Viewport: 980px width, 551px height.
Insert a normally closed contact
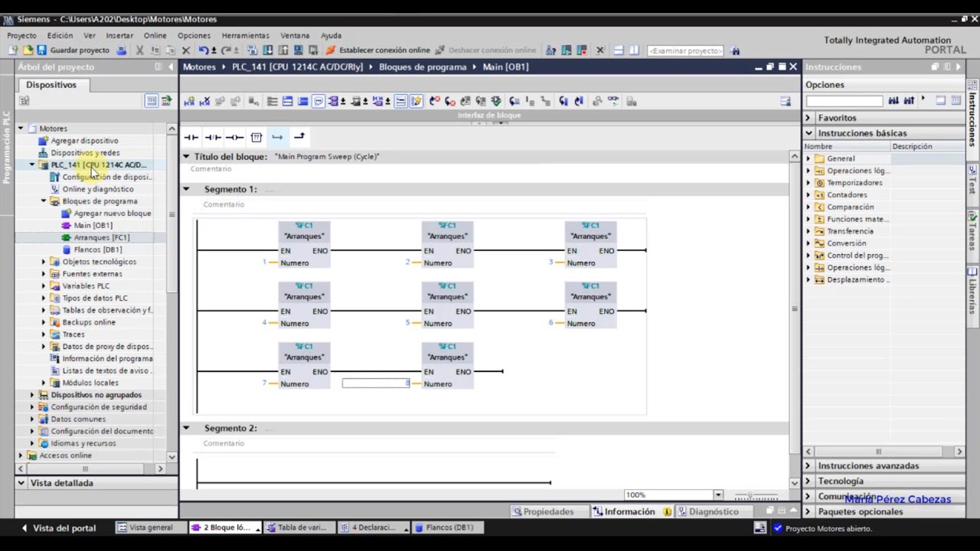coord(213,137)
